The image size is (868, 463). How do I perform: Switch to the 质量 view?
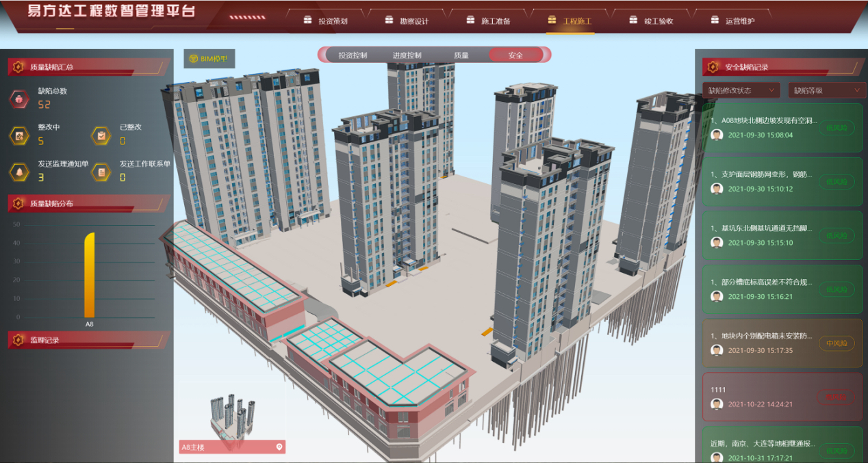tap(461, 55)
